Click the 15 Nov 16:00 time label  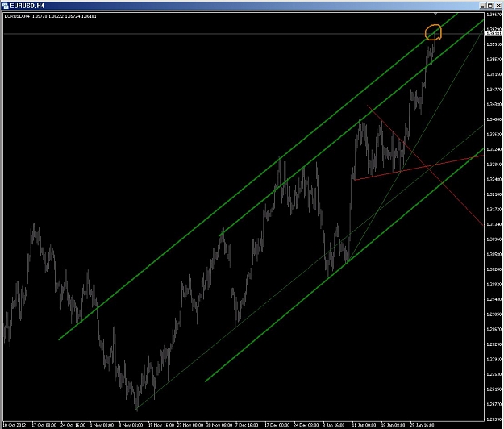pos(160,425)
